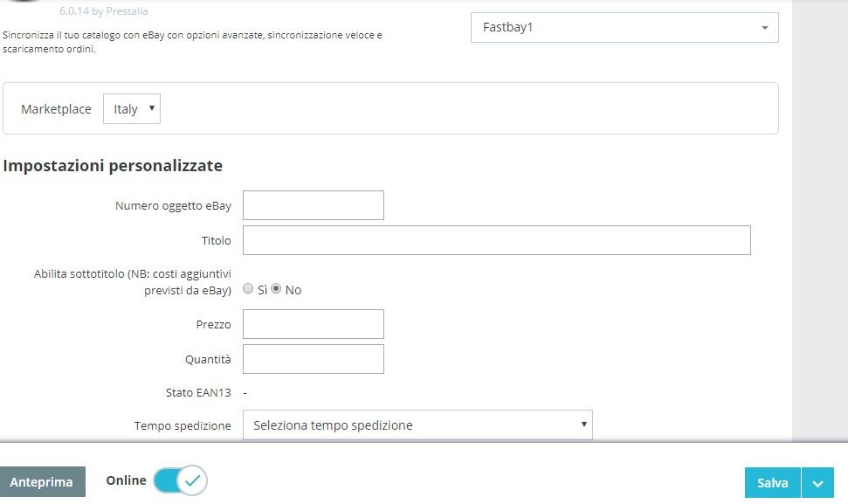This screenshot has width=848, height=504.
Task: Open the Seleziona tempo spedizione dropdown
Action: point(417,425)
